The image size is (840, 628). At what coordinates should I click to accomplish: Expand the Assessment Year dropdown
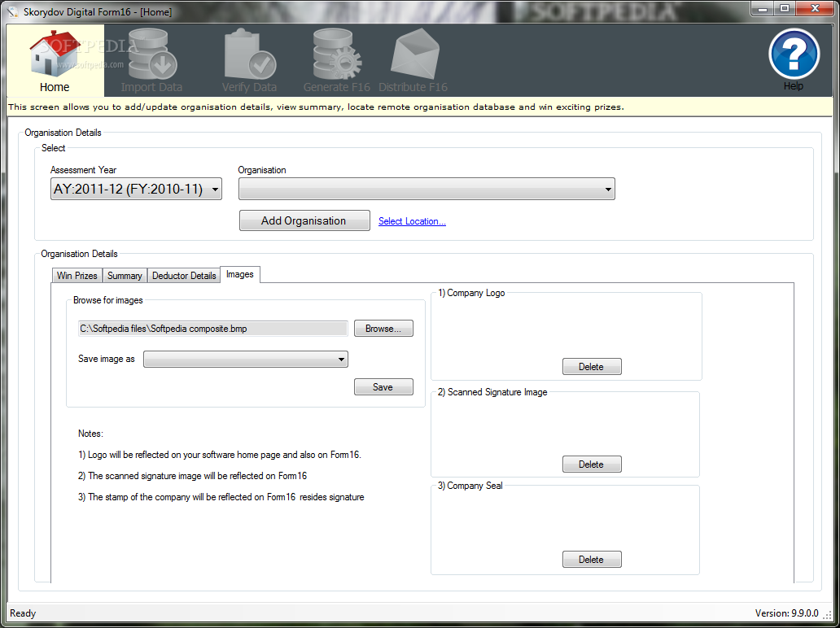136,189
